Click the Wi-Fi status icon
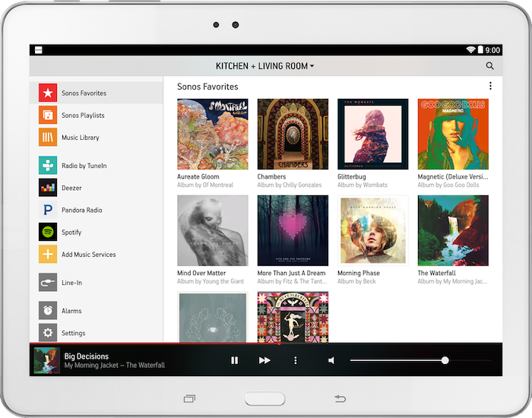This screenshot has width=532, height=418. (x=470, y=50)
